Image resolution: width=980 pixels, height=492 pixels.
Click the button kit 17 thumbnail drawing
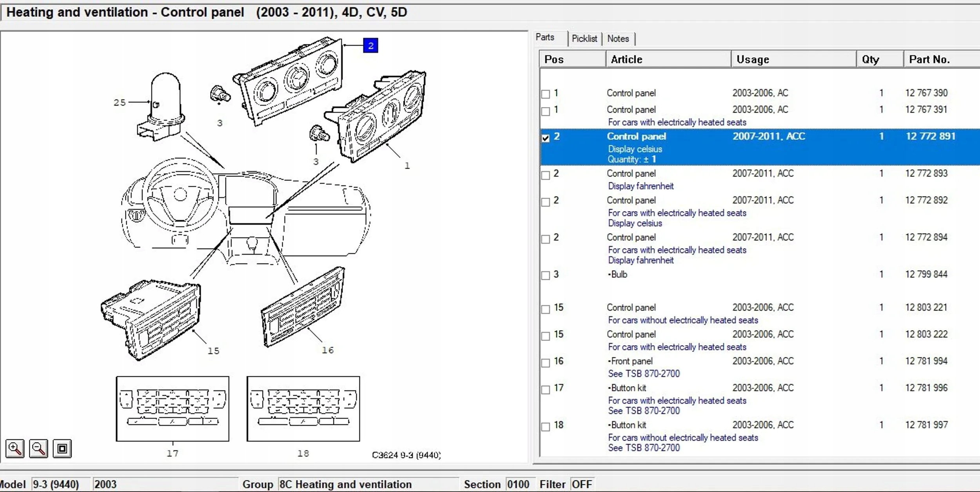pyautogui.click(x=172, y=409)
